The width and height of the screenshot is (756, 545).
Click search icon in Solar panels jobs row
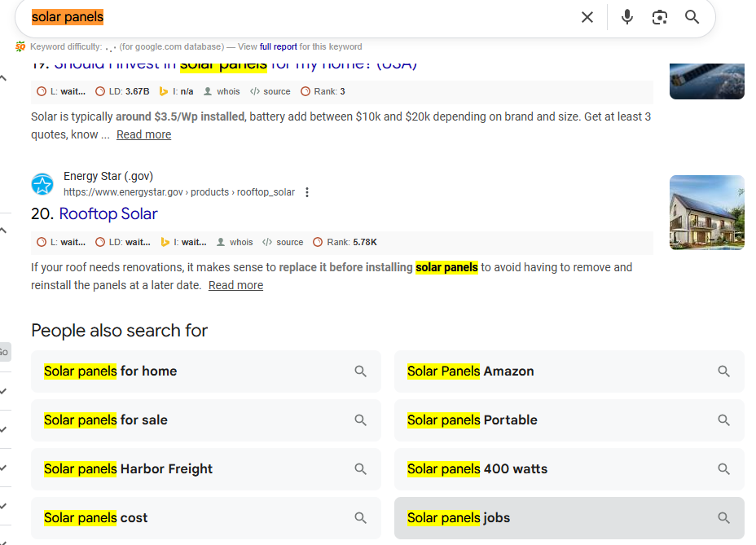(723, 518)
